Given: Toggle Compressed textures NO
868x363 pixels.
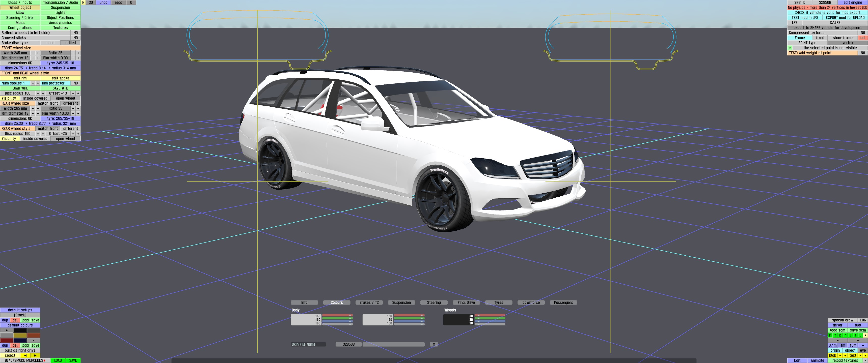Looking at the screenshot, I should 863,33.
